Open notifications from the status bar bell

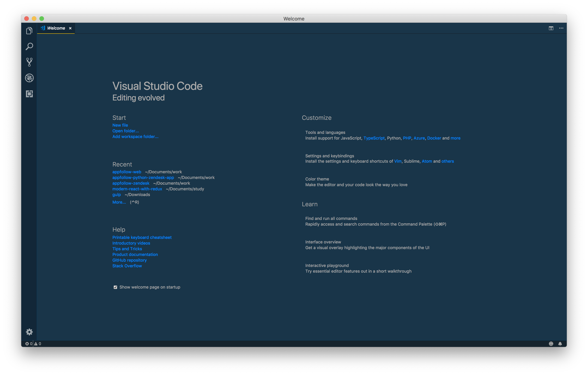pyautogui.click(x=560, y=344)
